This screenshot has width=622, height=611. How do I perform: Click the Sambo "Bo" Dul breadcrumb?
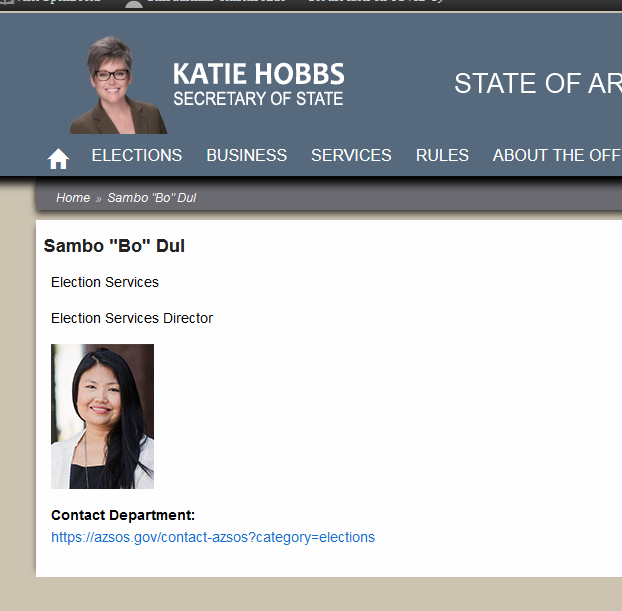click(152, 198)
